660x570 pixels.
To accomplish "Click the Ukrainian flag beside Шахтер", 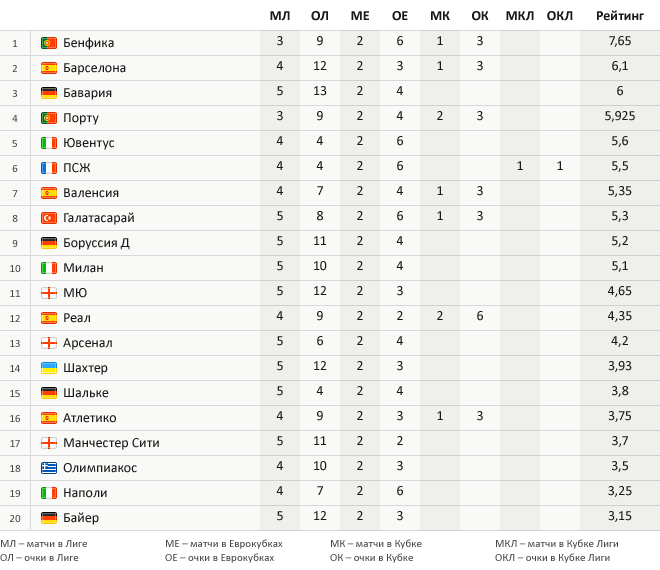I will [x=49, y=368].
